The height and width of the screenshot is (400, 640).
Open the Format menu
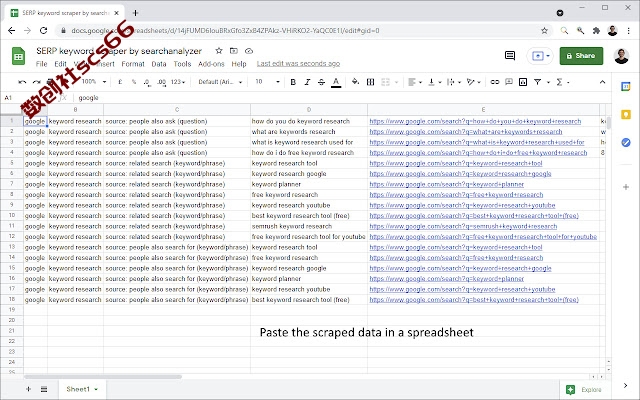point(133,64)
